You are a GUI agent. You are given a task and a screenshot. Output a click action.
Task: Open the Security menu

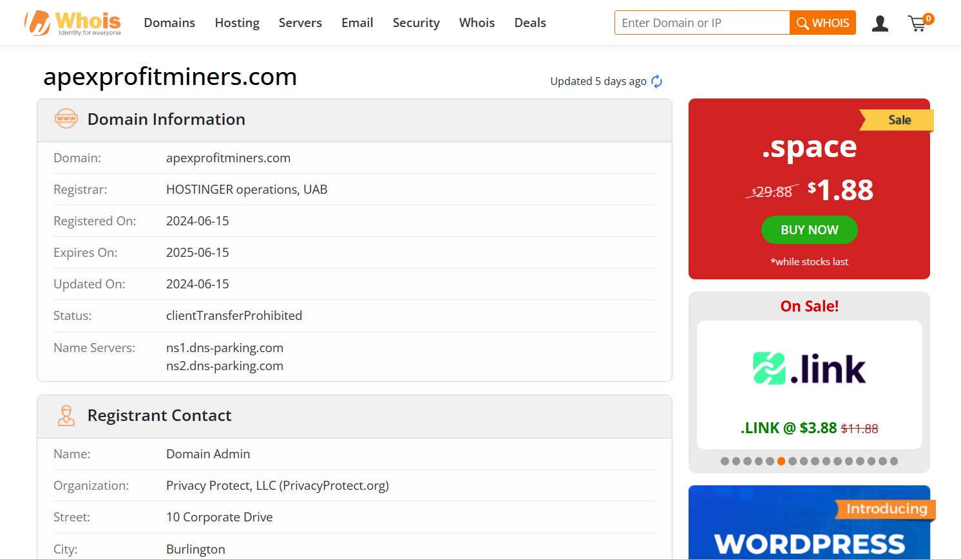[x=416, y=23]
